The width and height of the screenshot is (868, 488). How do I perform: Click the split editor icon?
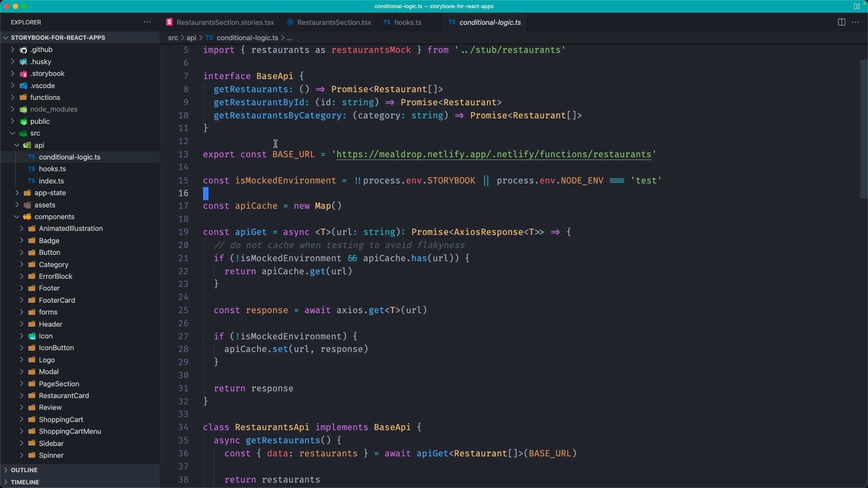[x=842, y=22]
